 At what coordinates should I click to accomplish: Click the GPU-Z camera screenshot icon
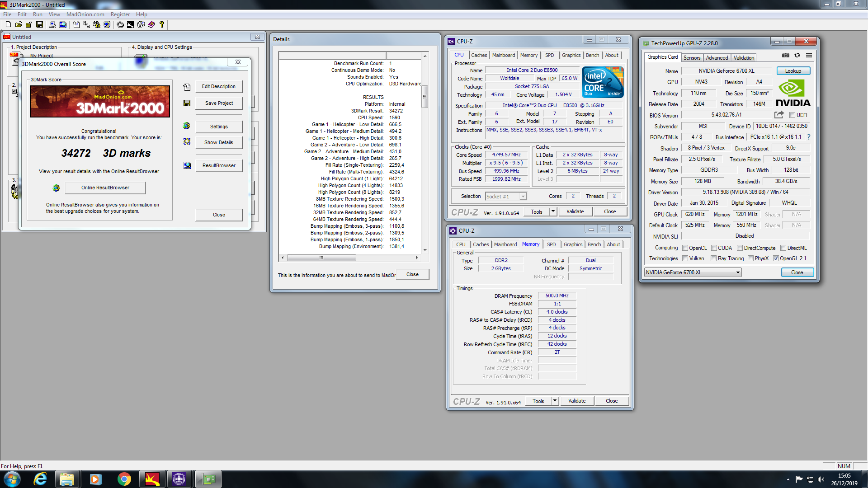tap(786, 55)
